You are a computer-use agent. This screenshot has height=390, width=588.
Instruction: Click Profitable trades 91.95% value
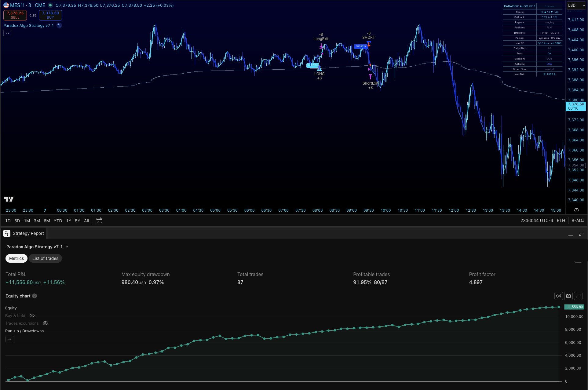[x=362, y=282]
